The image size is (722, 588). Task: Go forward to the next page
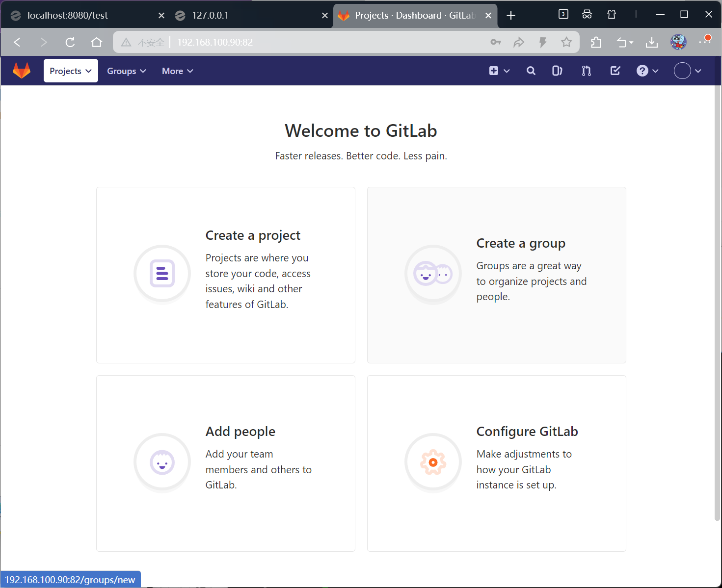coord(44,42)
